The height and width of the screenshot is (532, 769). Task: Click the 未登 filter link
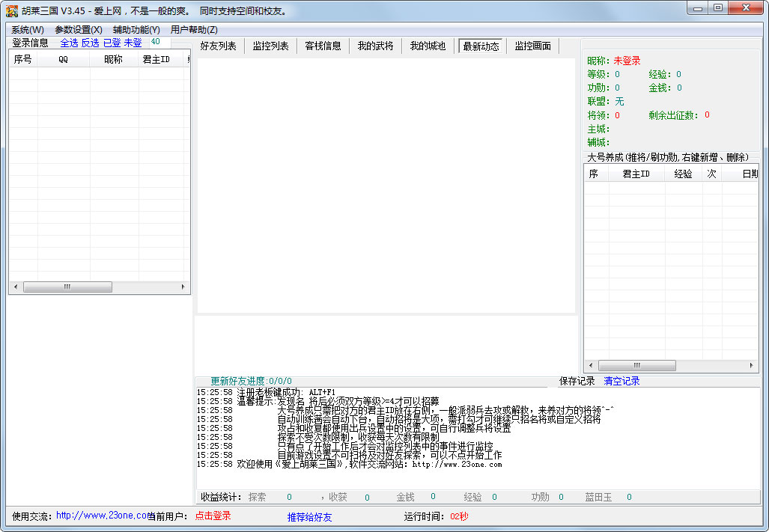pyautogui.click(x=133, y=43)
